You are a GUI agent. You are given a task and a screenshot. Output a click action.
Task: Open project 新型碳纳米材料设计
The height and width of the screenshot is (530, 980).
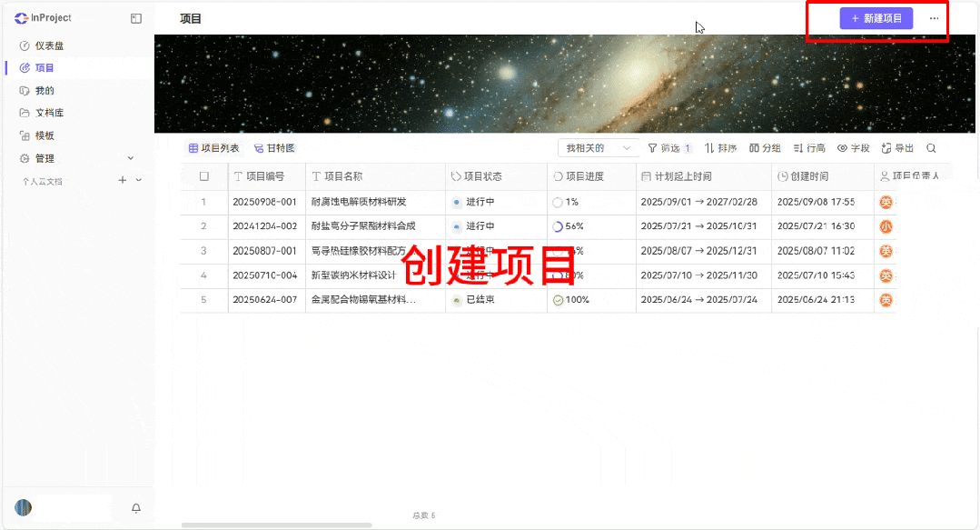pyautogui.click(x=353, y=275)
